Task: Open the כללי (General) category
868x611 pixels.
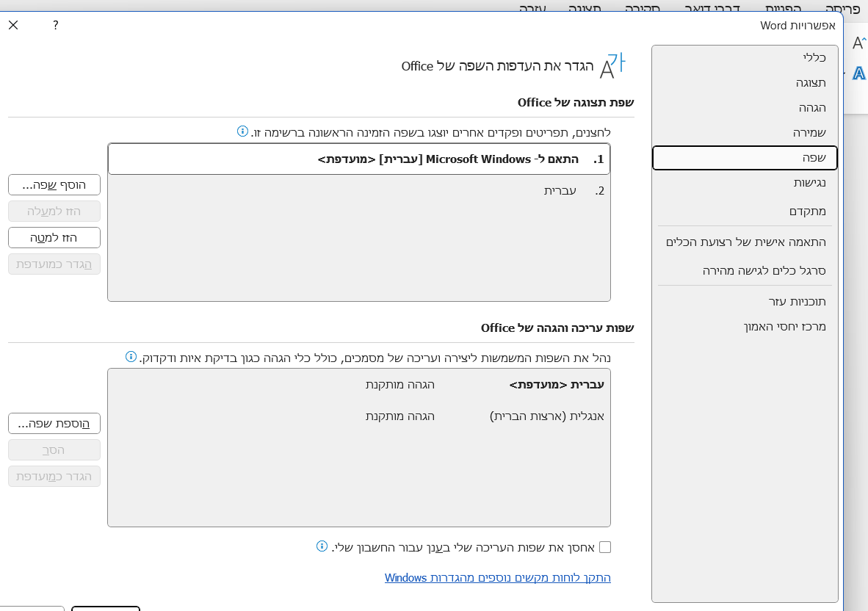Action: [x=814, y=57]
